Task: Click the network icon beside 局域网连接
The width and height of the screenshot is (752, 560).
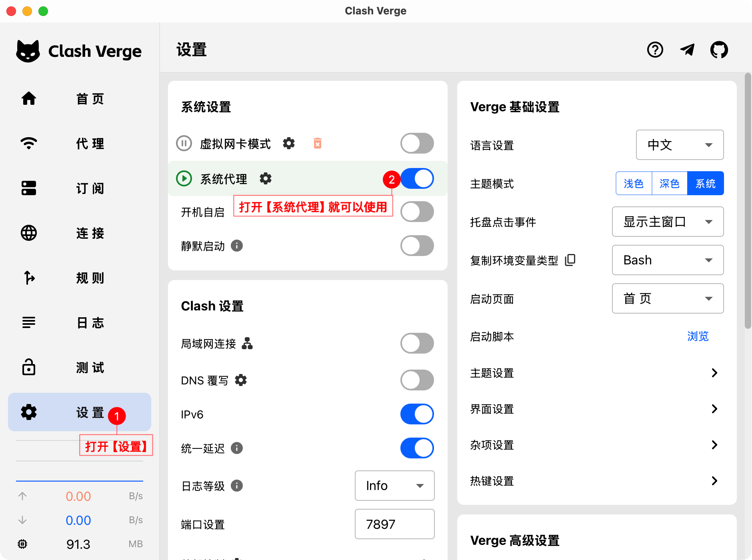Action: [x=247, y=343]
